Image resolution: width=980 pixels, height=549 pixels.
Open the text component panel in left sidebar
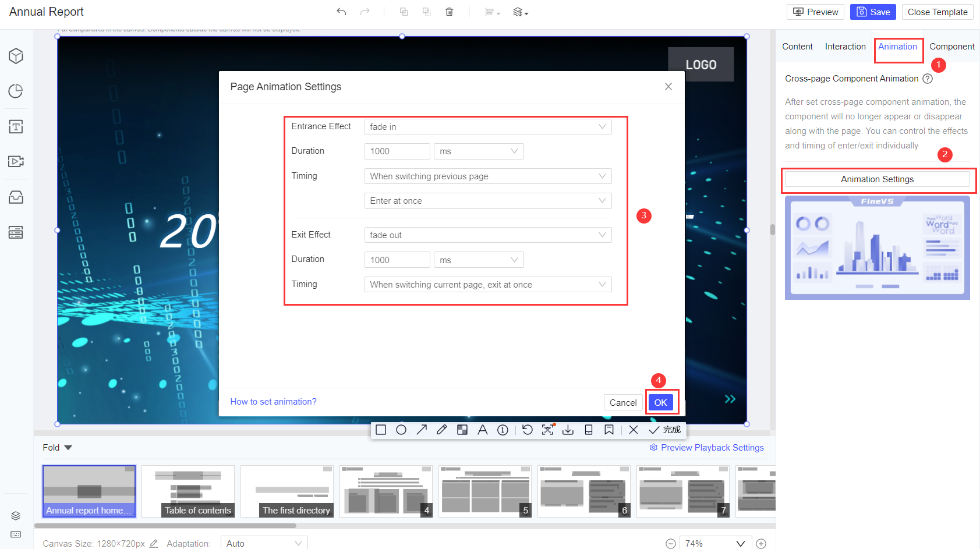pos(15,126)
